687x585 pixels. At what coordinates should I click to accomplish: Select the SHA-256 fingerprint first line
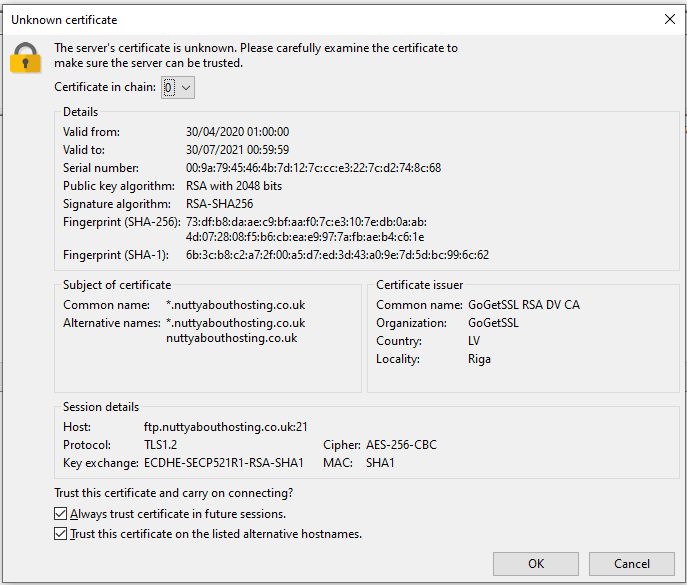coord(306,222)
